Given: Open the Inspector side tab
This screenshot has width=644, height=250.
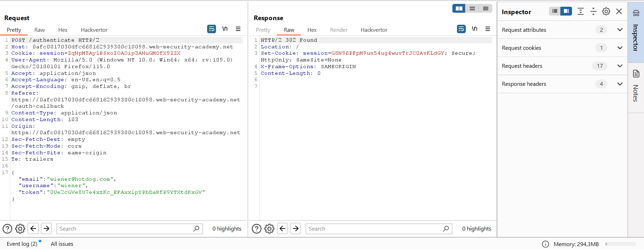Looking at the screenshot, I should coord(636,32).
